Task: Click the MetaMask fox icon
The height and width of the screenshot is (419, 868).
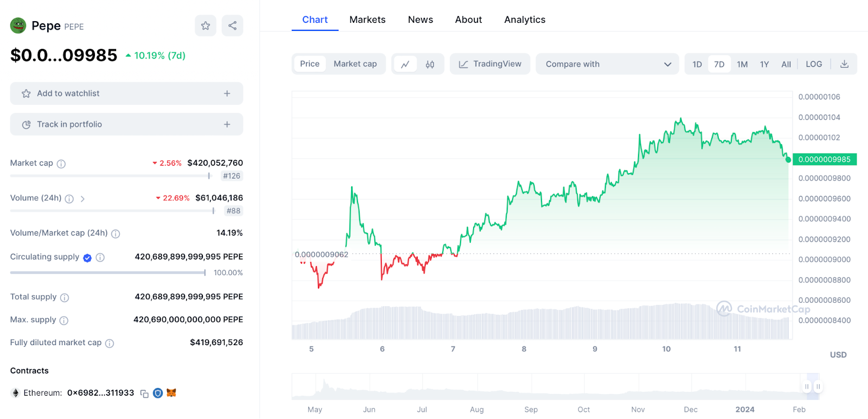Action: 171,393
